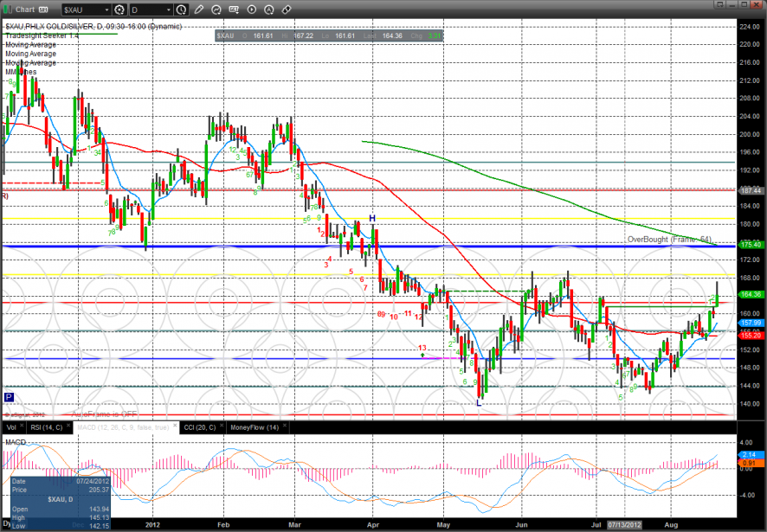The width and height of the screenshot is (767, 532).
Task: Switch to the Vol study tab
Action: click(11, 427)
